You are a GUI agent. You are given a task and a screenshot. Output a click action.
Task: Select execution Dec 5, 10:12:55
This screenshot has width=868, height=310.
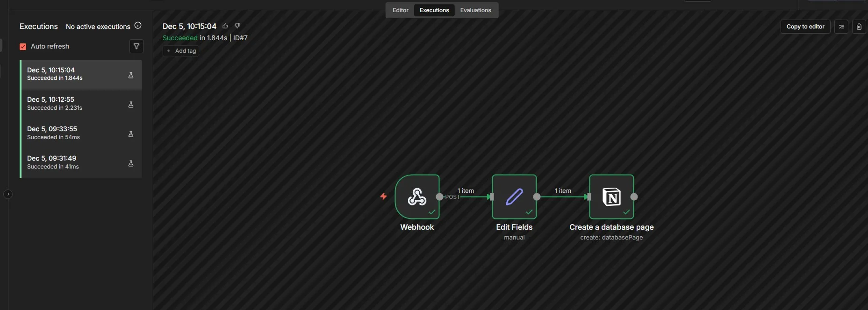(81, 104)
